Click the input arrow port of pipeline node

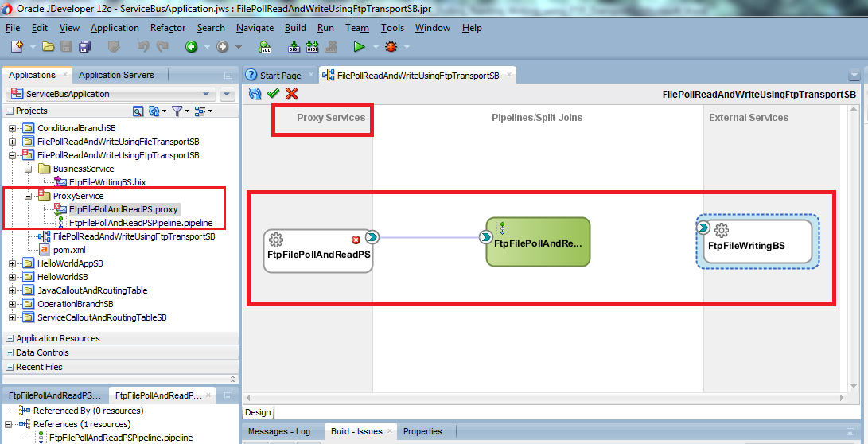(x=486, y=237)
